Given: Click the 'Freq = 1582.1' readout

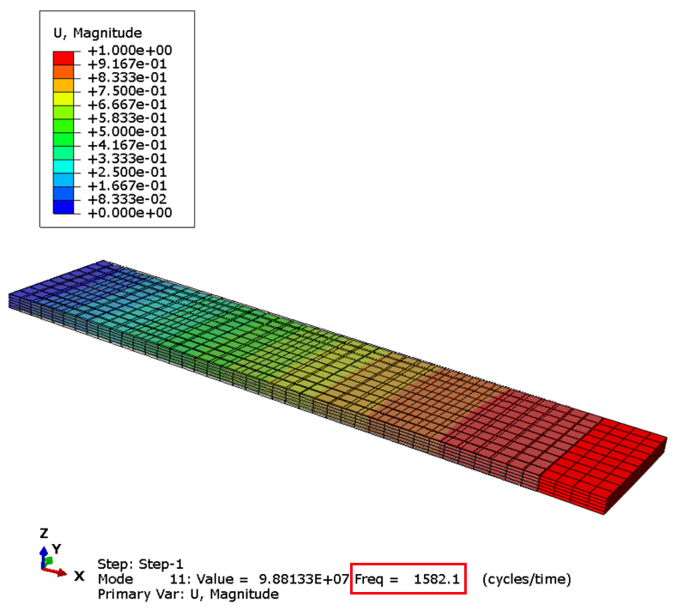Looking at the screenshot, I should (408, 579).
